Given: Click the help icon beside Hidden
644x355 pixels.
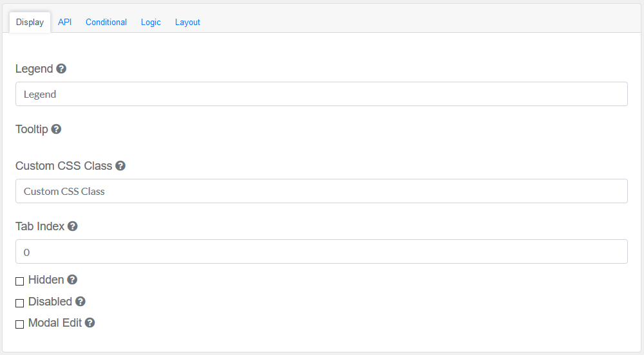Looking at the screenshot, I should pyautogui.click(x=72, y=280).
